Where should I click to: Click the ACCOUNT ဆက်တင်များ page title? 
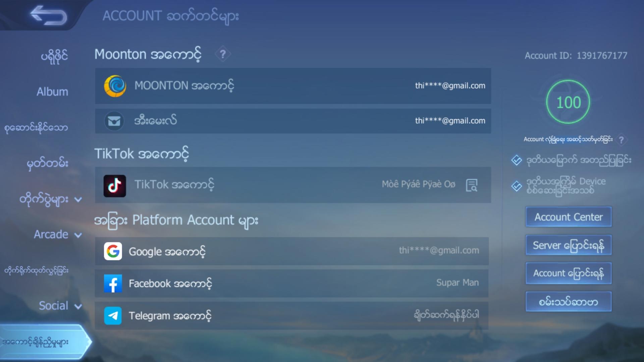click(x=170, y=16)
